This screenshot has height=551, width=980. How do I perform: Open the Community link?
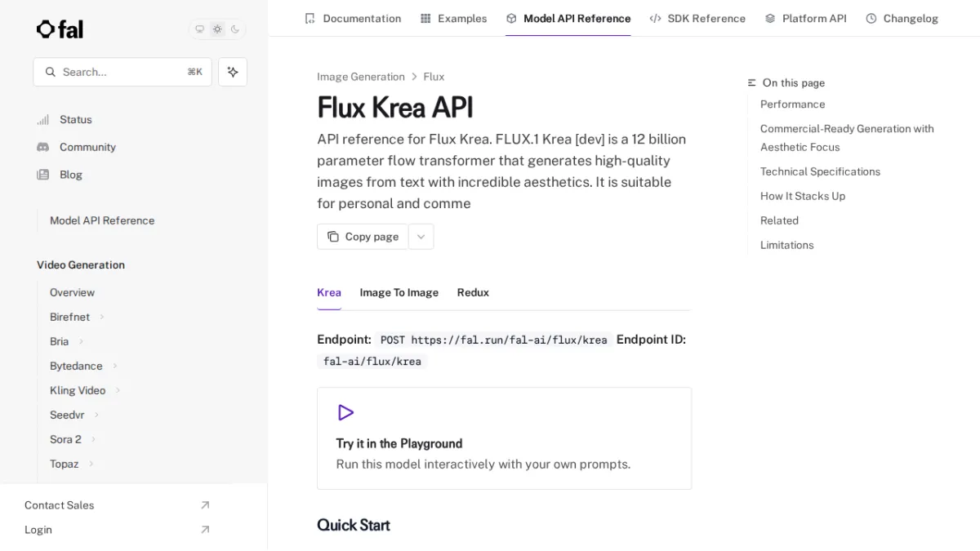point(87,147)
